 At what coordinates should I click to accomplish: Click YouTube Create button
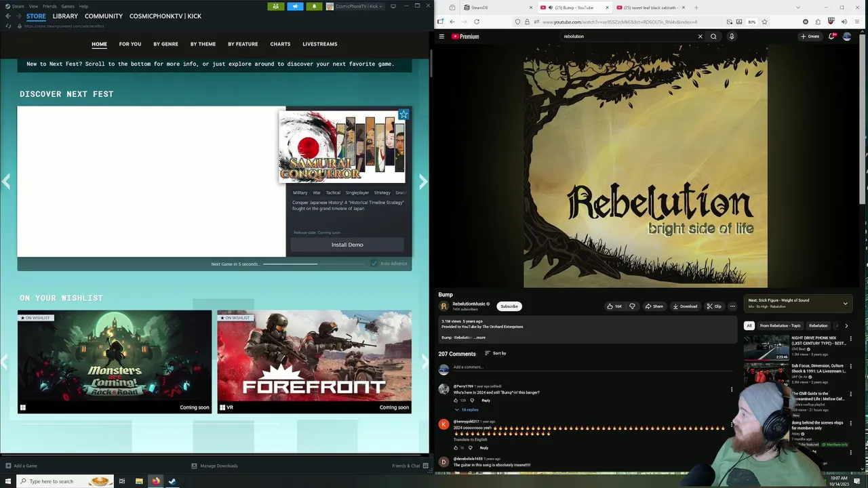[x=810, y=37]
